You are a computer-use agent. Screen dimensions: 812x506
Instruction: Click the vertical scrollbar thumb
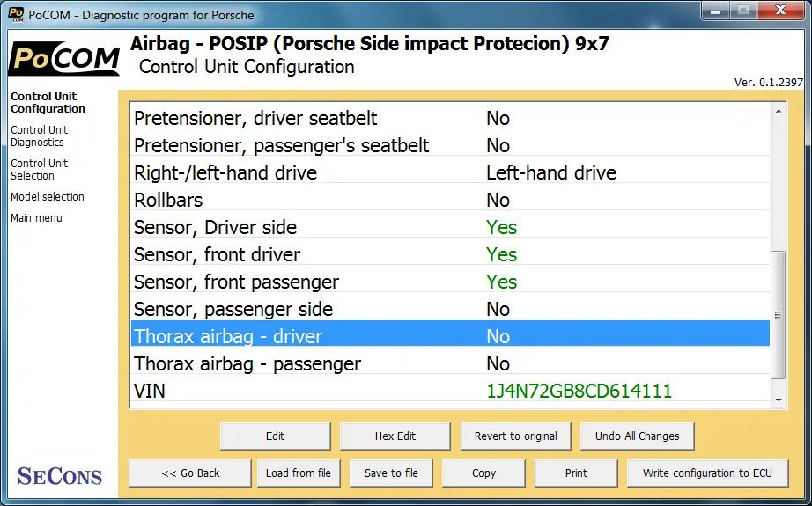tap(779, 315)
